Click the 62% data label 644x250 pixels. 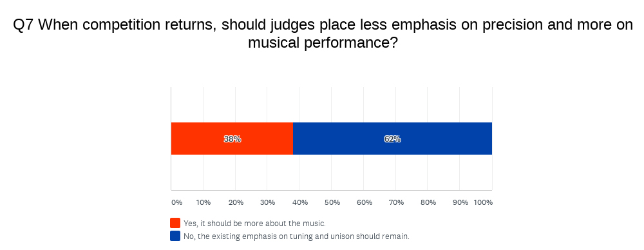tap(392, 139)
